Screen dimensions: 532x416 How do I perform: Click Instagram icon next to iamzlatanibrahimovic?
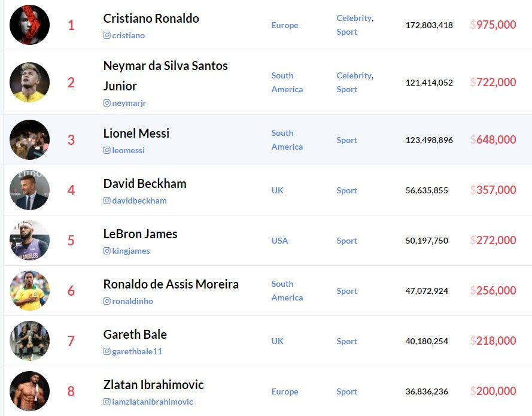tap(107, 402)
